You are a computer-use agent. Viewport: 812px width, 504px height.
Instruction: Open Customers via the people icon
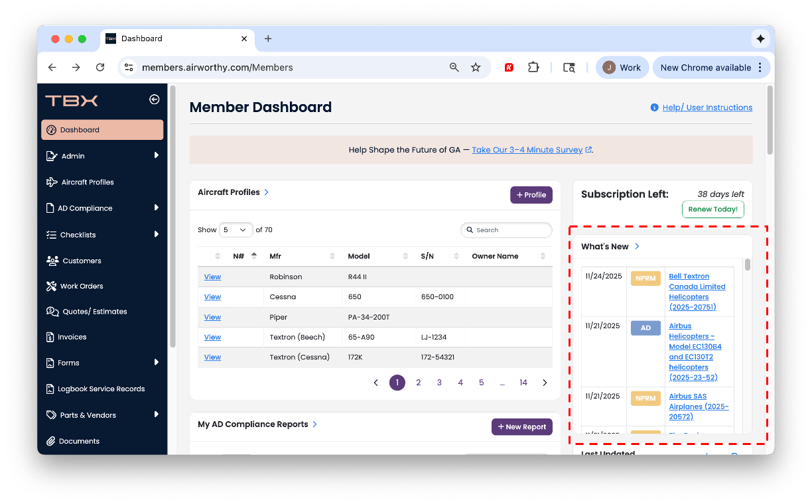coord(52,261)
